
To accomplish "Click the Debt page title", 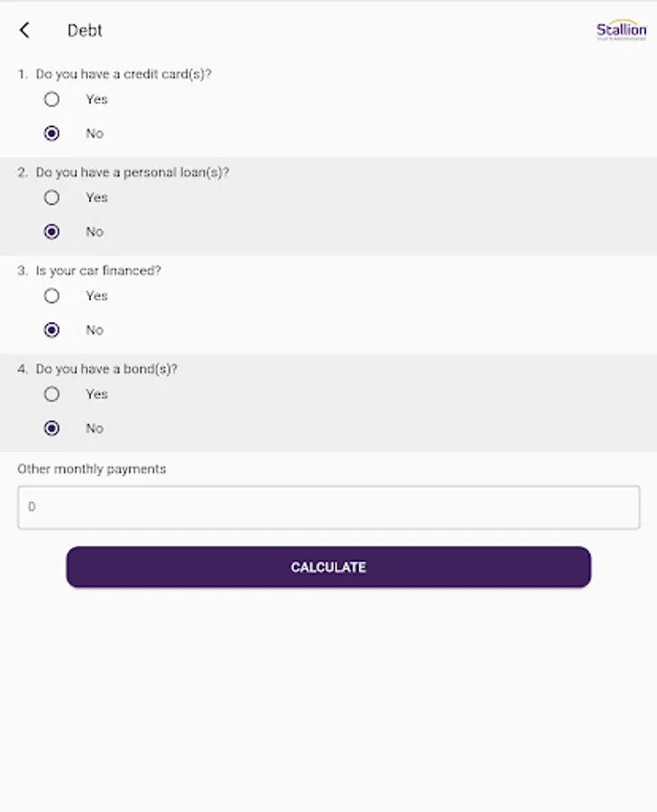I will [x=85, y=31].
